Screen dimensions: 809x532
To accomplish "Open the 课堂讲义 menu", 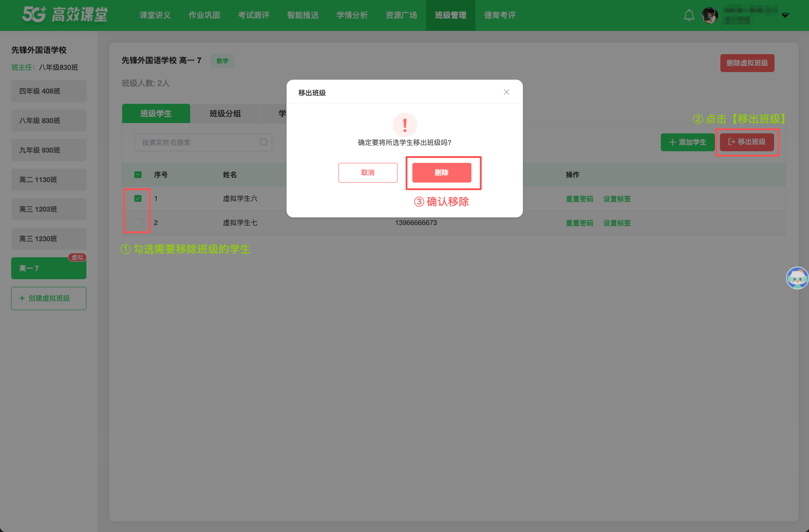I will coord(155,15).
